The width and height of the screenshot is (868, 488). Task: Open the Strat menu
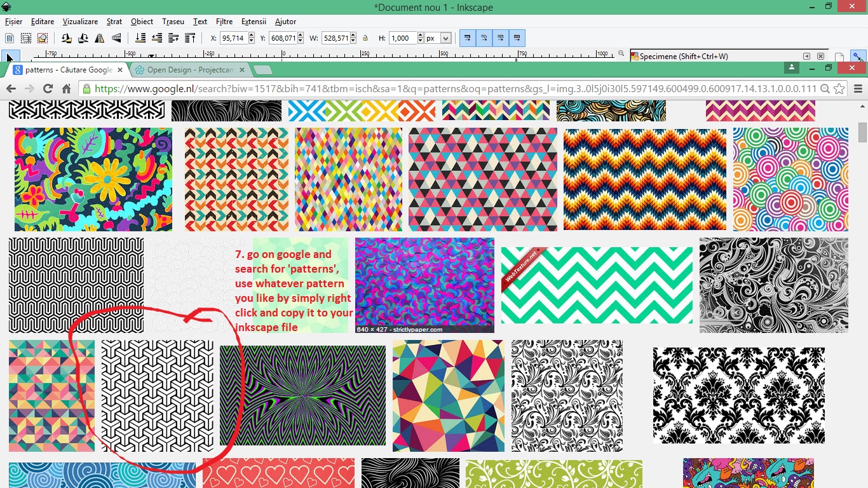click(x=114, y=22)
